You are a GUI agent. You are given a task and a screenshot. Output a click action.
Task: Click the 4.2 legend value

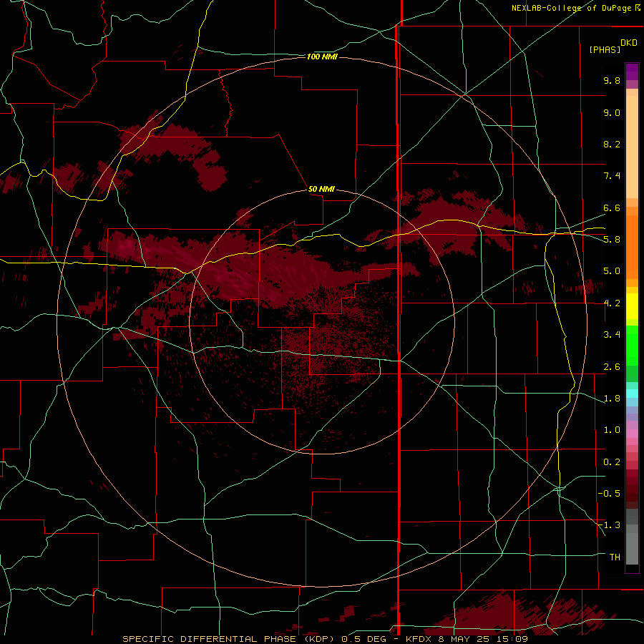612,303
